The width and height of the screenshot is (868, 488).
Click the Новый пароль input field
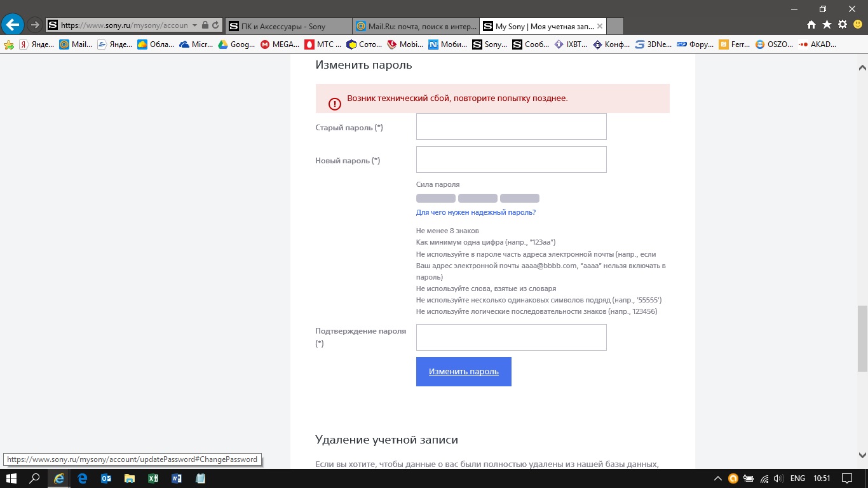point(512,159)
